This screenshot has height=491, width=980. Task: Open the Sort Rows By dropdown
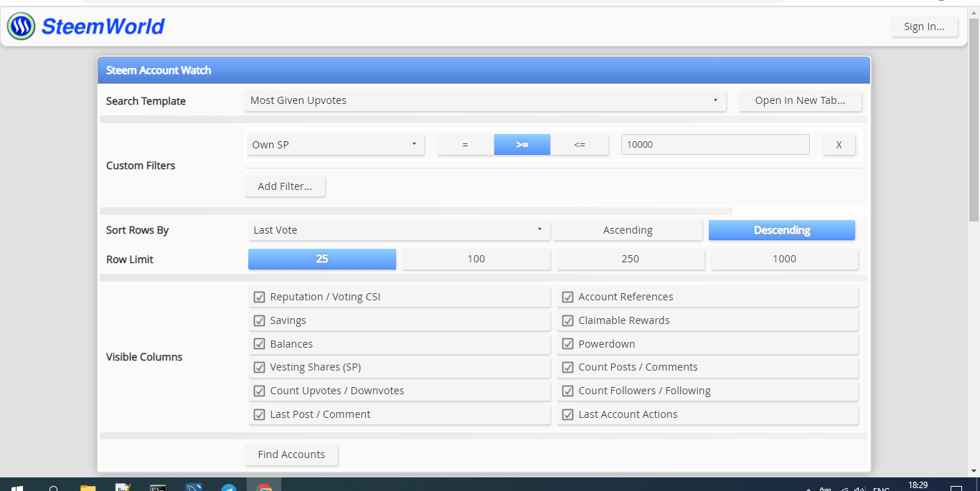[399, 230]
